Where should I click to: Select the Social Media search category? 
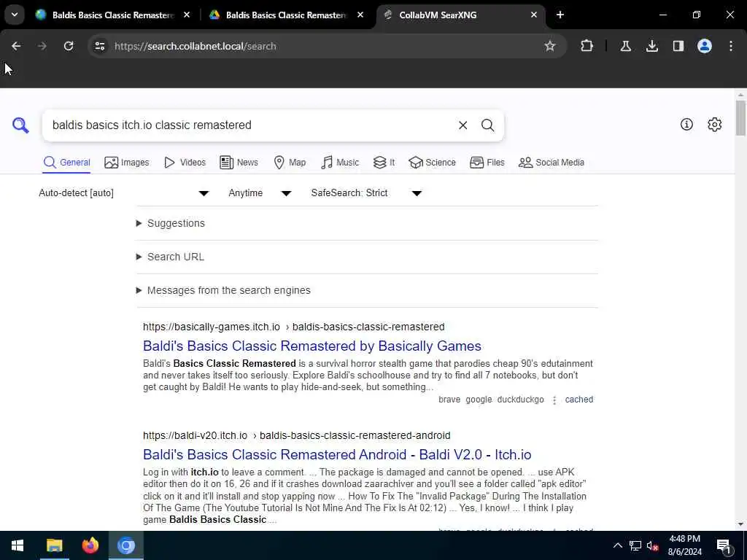pos(551,163)
